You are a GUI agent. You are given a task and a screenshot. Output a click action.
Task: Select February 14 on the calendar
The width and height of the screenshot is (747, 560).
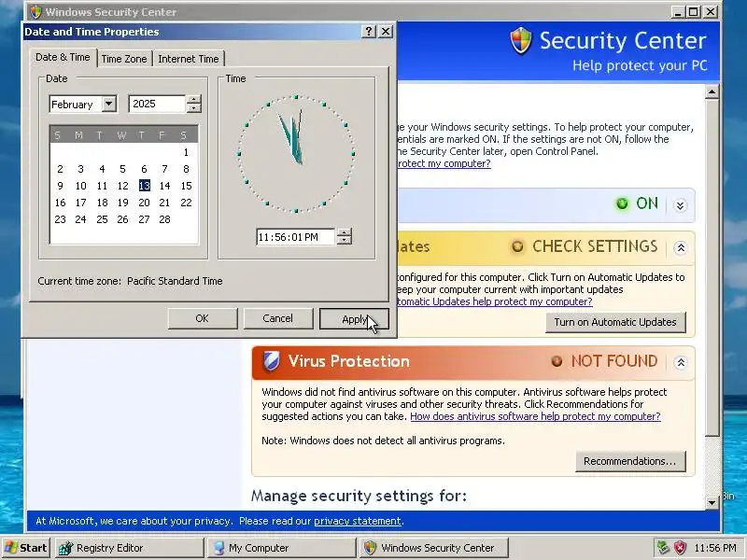pos(165,186)
